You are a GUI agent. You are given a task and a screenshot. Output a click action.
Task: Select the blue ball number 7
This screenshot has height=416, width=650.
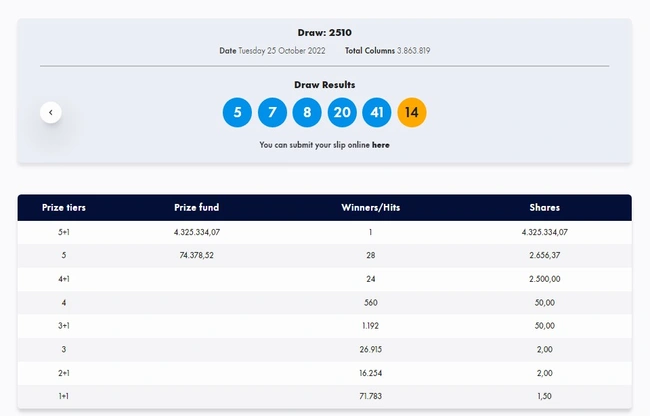[272, 112]
